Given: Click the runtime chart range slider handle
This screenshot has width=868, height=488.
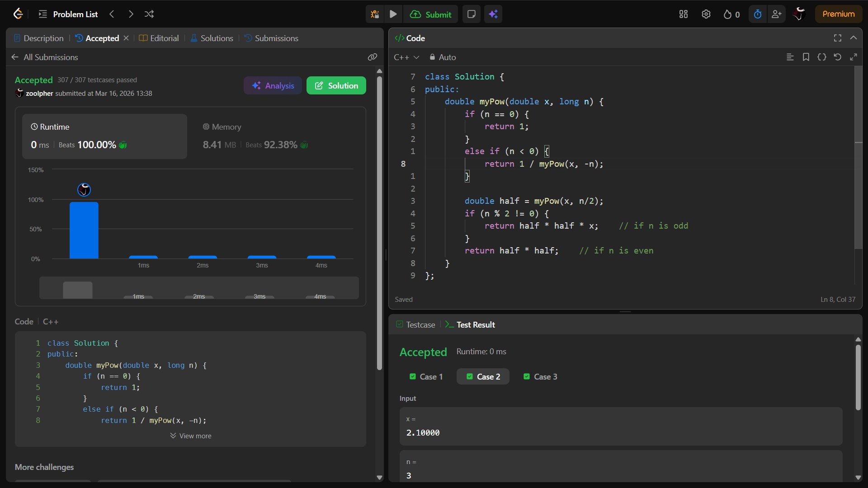Looking at the screenshot, I should coord(78,290).
